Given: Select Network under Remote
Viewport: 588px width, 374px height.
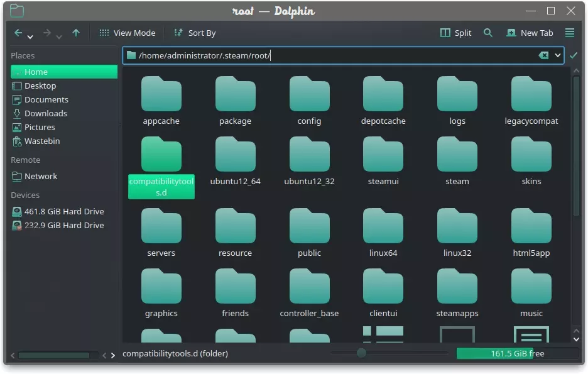Looking at the screenshot, I should pos(40,176).
